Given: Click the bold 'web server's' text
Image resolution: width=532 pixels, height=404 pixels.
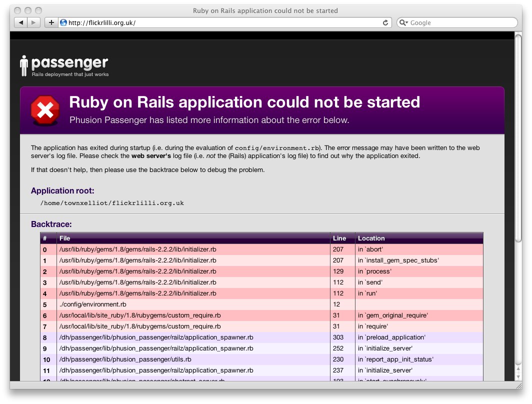Looking at the screenshot, I should click(x=151, y=156).
